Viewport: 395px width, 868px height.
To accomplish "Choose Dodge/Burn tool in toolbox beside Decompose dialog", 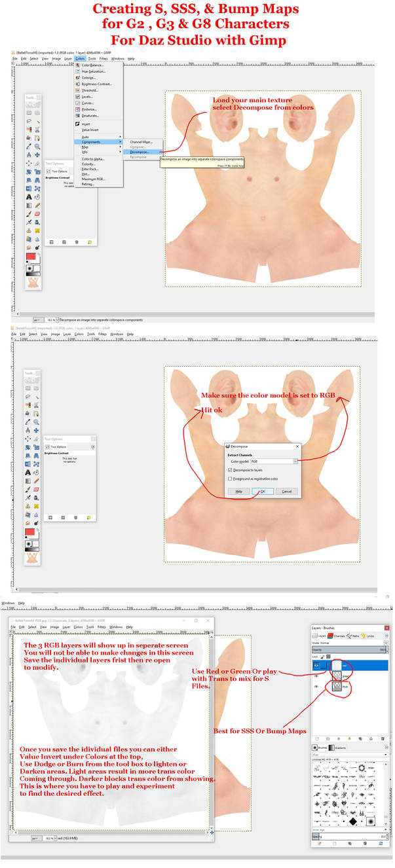I will (x=37, y=523).
